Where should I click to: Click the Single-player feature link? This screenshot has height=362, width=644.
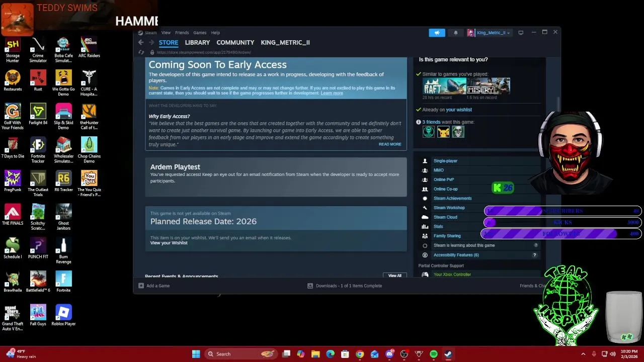pyautogui.click(x=445, y=161)
